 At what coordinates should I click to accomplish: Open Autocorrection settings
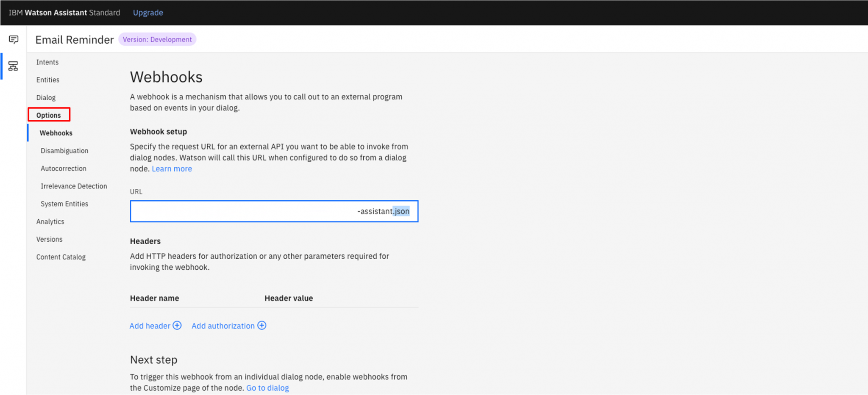pyautogui.click(x=63, y=168)
